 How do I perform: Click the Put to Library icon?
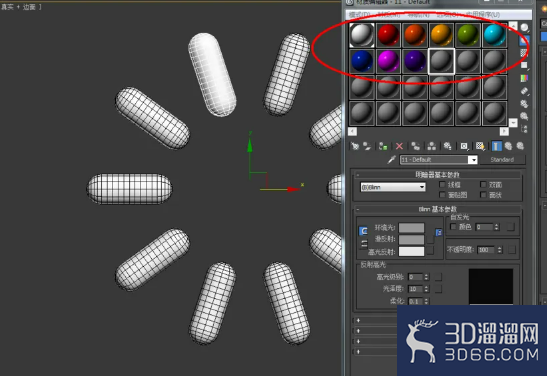point(448,146)
